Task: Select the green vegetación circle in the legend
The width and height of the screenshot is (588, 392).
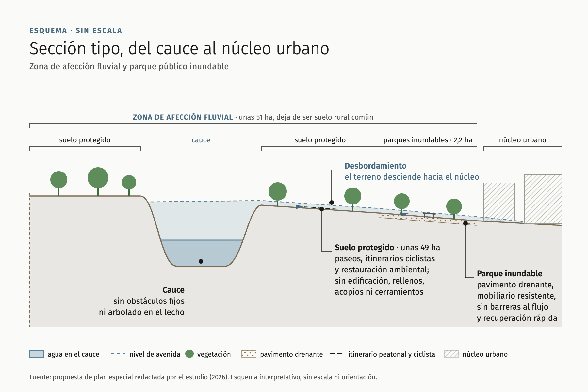Action: point(189,354)
